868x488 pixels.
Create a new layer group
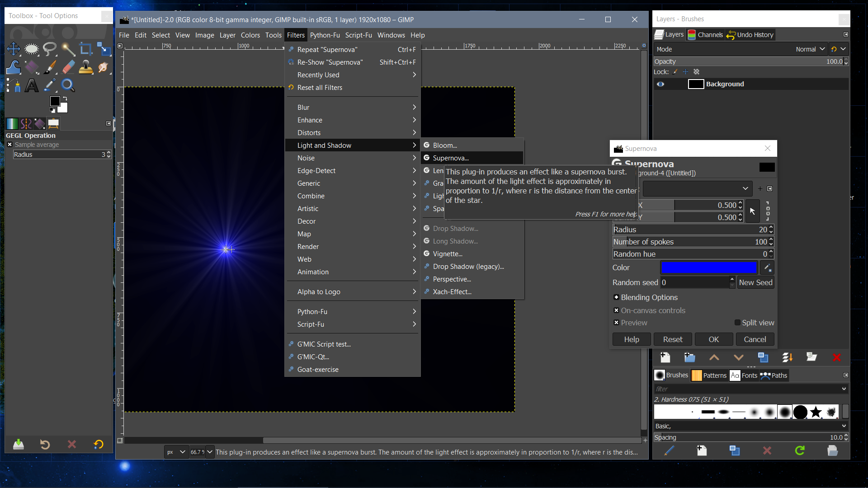coord(689,357)
